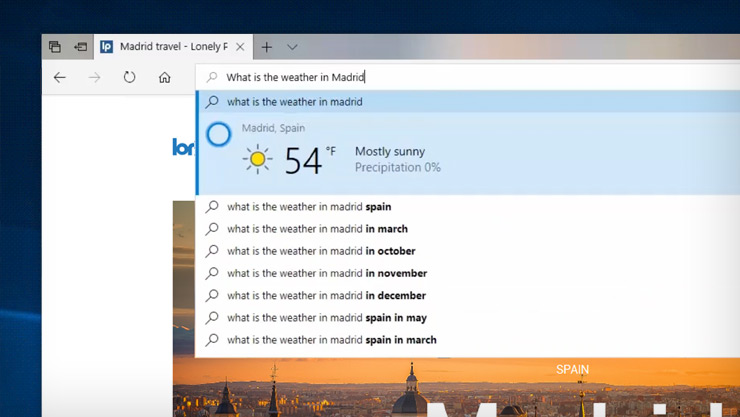Click the Cortana circle icon

(219, 134)
